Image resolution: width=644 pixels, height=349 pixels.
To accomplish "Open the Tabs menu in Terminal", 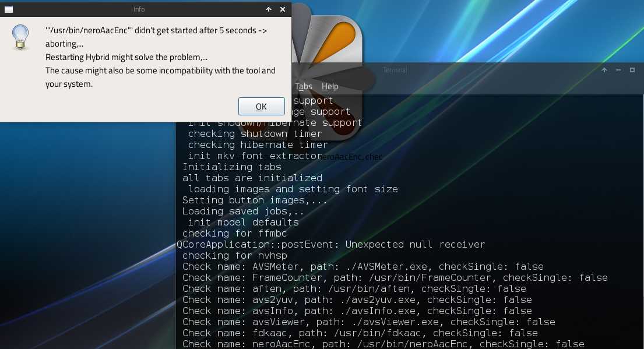I will [303, 86].
